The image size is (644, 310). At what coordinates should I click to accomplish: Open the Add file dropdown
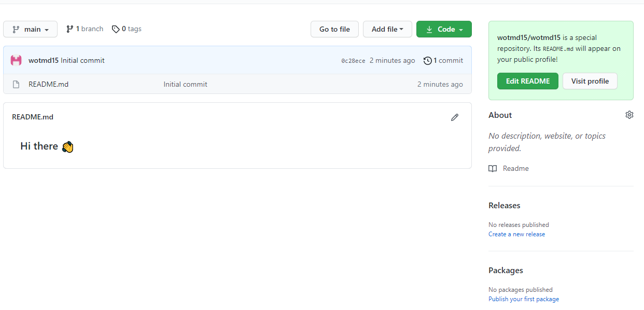[387, 29]
